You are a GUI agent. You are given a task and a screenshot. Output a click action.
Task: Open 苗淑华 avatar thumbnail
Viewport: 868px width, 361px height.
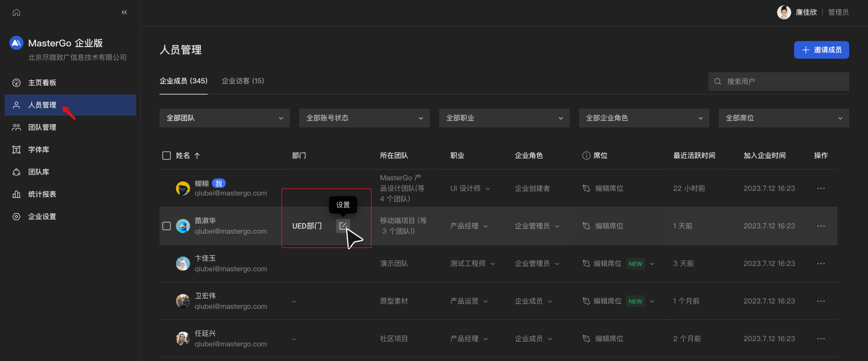(183, 226)
